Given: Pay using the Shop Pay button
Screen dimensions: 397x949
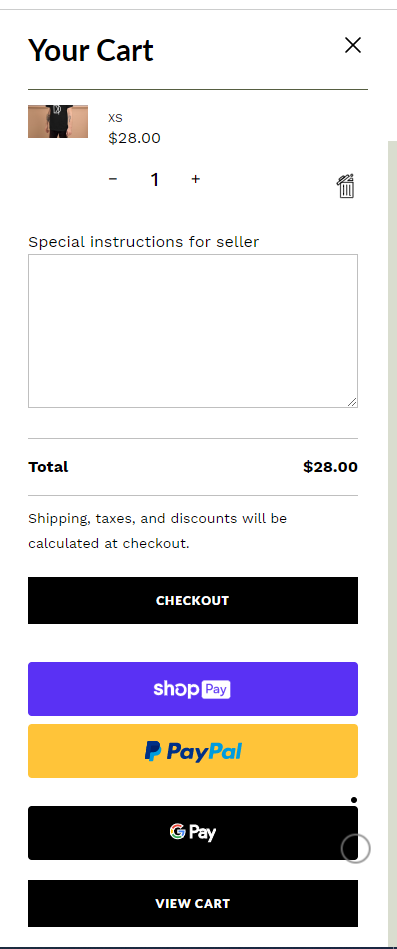Looking at the screenshot, I should coord(193,689).
